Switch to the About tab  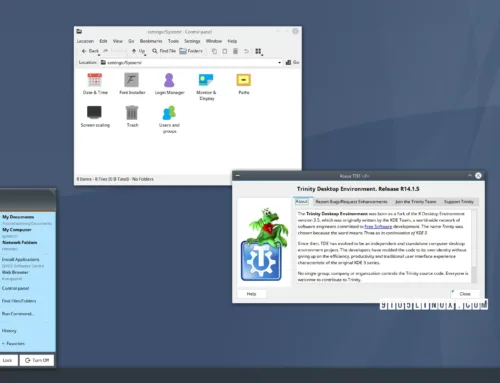302,201
